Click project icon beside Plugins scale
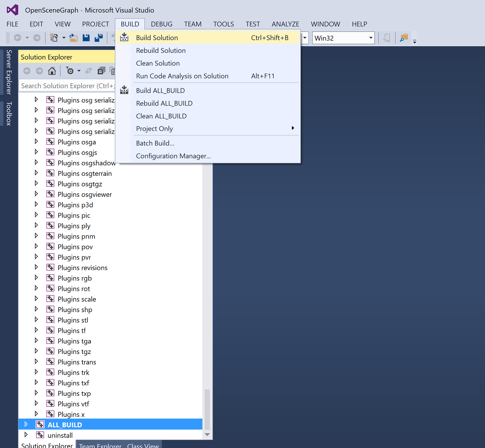The width and height of the screenshot is (485, 448). click(x=50, y=299)
